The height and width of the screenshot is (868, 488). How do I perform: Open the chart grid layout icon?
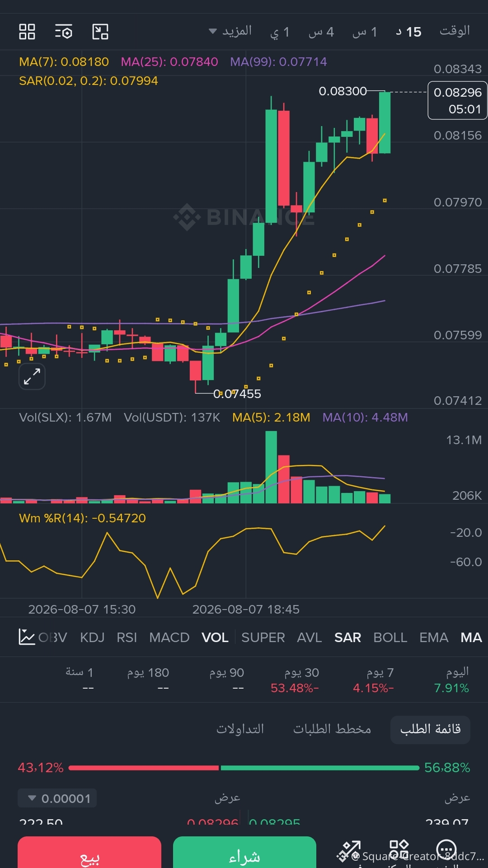click(27, 32)
